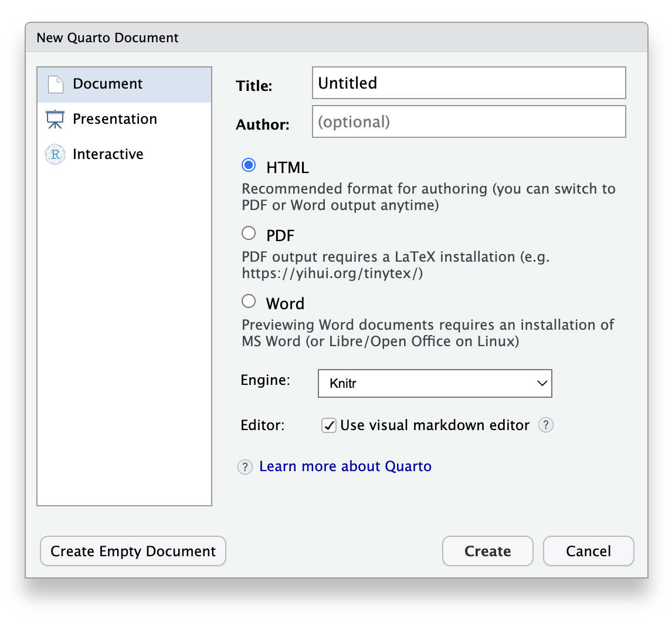Image resolution: width=672 pixels, height=619 pixels.
Task: Open Learn more about Quarto link
Action: [x=345, y=466]
